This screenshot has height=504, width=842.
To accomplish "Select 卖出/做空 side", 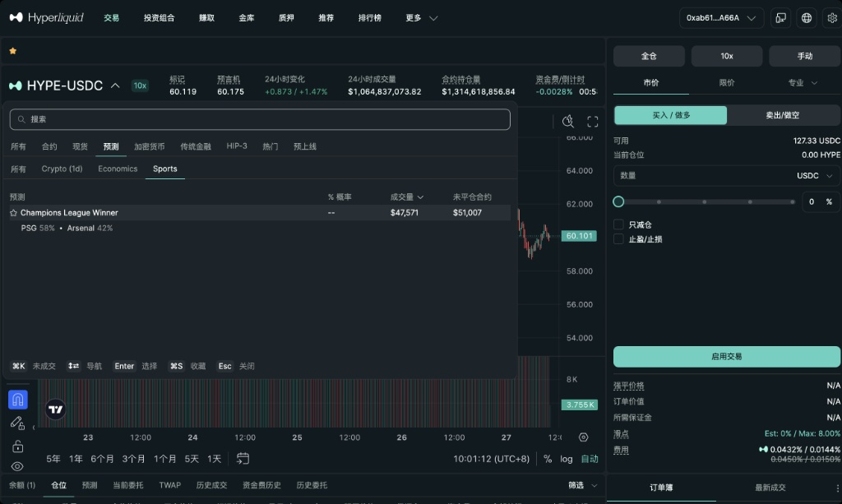I will pos(783,115).
